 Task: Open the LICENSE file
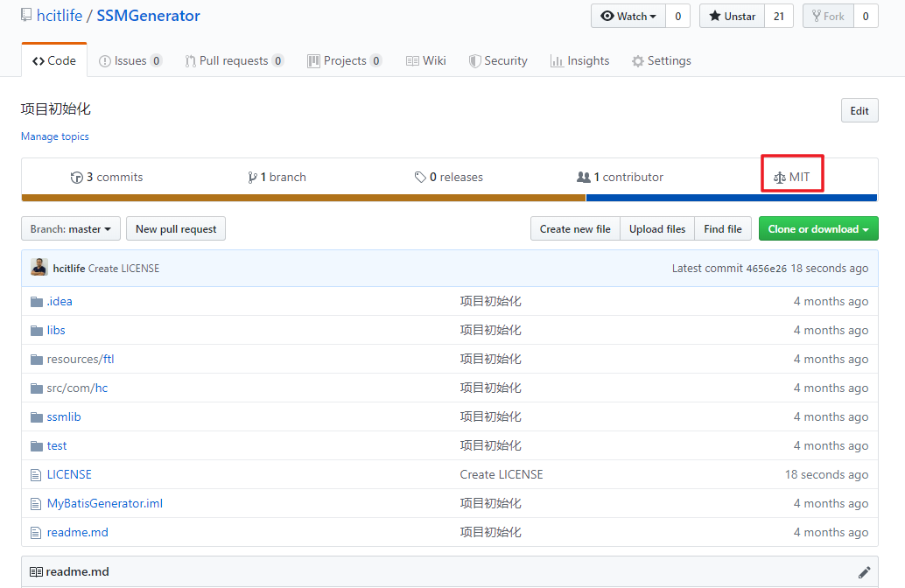69,474
